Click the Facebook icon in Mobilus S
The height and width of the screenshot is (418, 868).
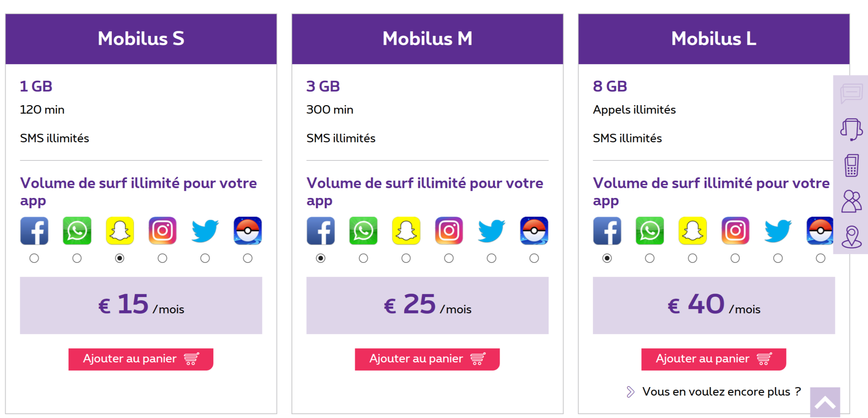click(x=34, y=230)
